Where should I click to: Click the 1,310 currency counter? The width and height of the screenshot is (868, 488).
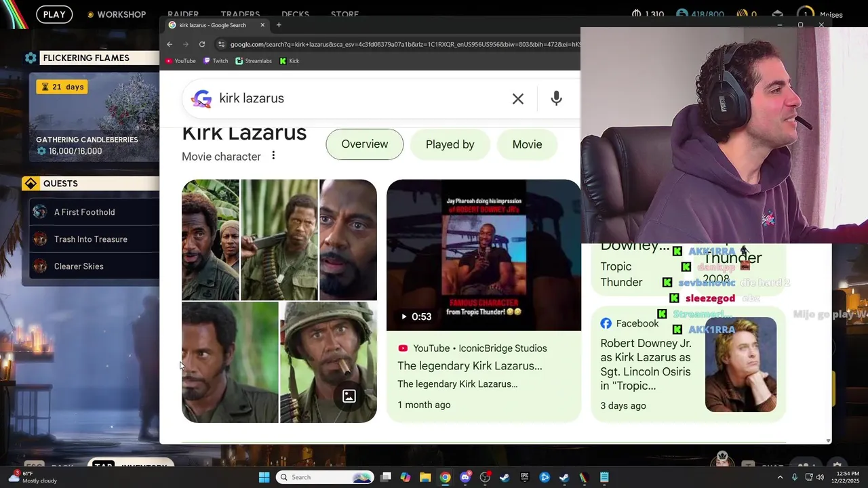(x=648, y=14)
